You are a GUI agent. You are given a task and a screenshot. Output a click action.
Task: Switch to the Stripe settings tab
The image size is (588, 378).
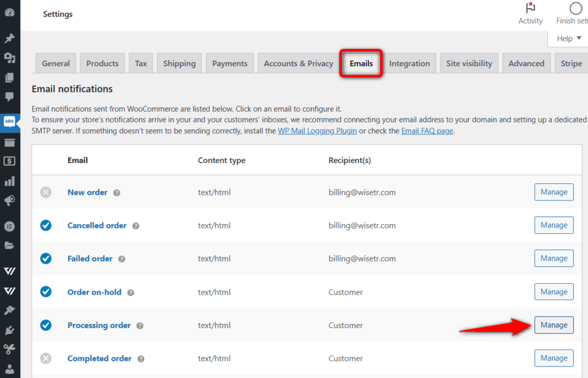click(571, 63)
